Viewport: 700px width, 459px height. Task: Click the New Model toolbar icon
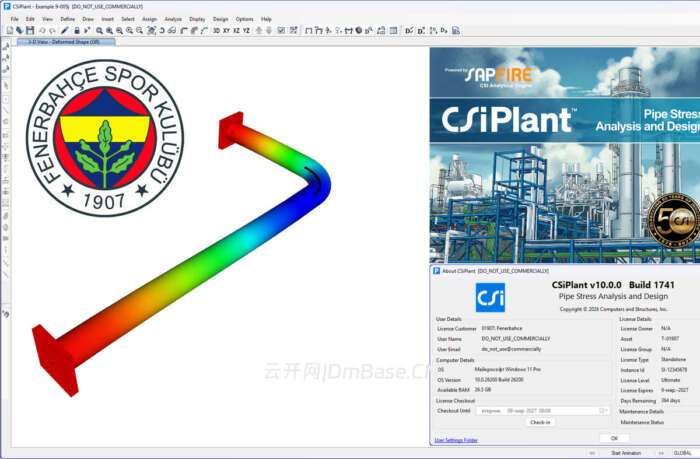[9, 30]
